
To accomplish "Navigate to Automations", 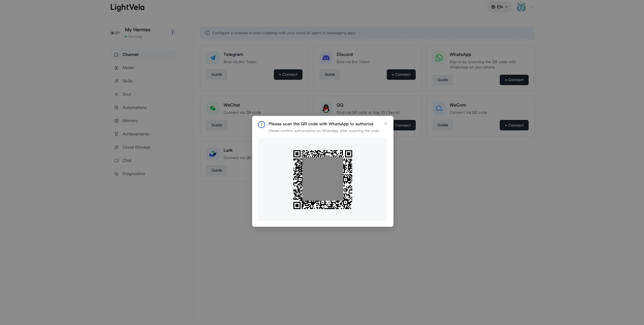I will pyautogui.click(x=143, y=108).
